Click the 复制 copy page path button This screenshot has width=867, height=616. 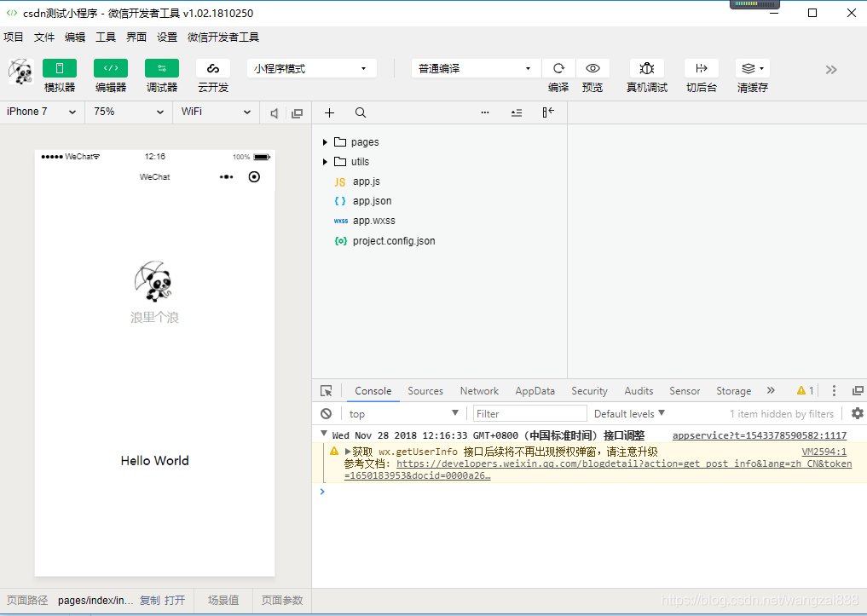[150, 601]
